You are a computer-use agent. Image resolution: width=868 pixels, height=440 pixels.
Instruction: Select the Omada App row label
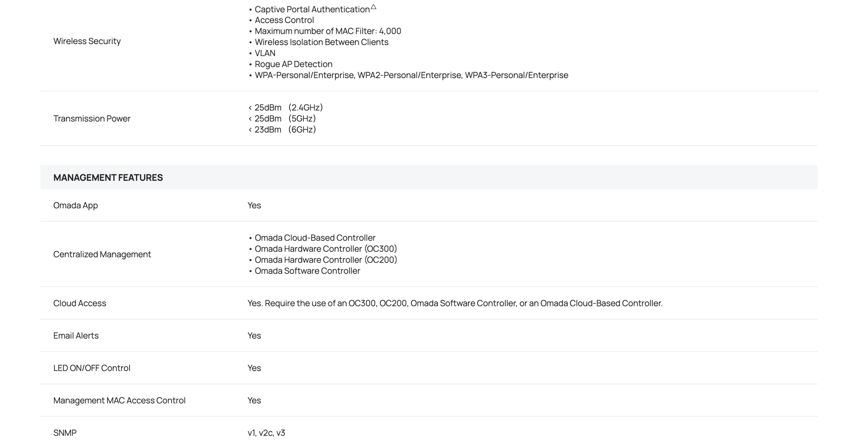coord(75,205)
